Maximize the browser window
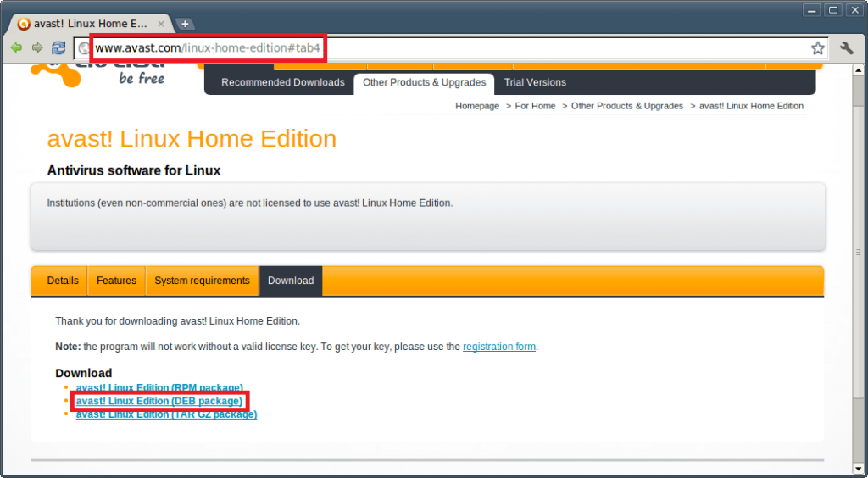 click(832, 10)
